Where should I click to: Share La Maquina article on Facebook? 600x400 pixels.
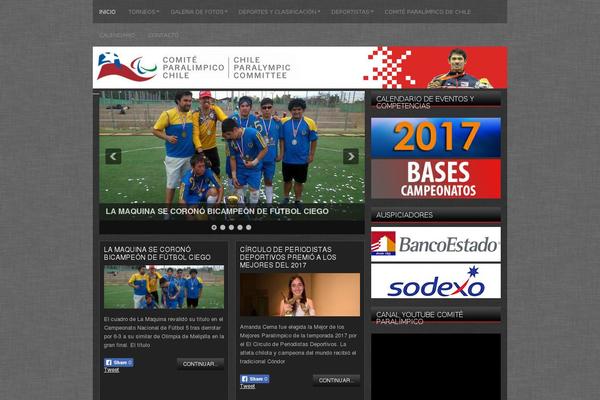[119, 362]
